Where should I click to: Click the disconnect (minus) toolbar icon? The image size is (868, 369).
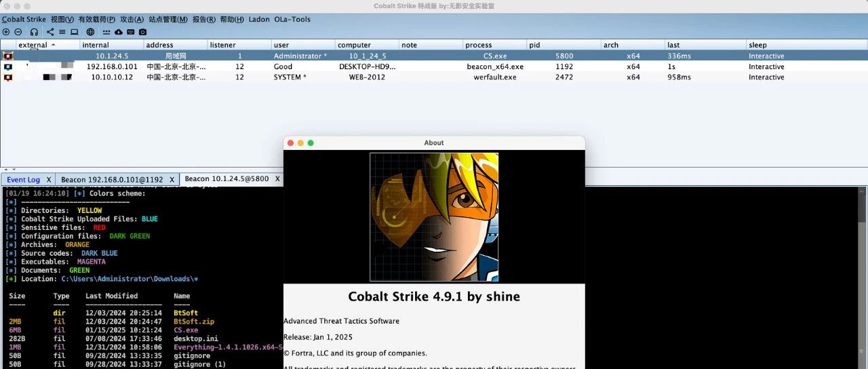18,32
